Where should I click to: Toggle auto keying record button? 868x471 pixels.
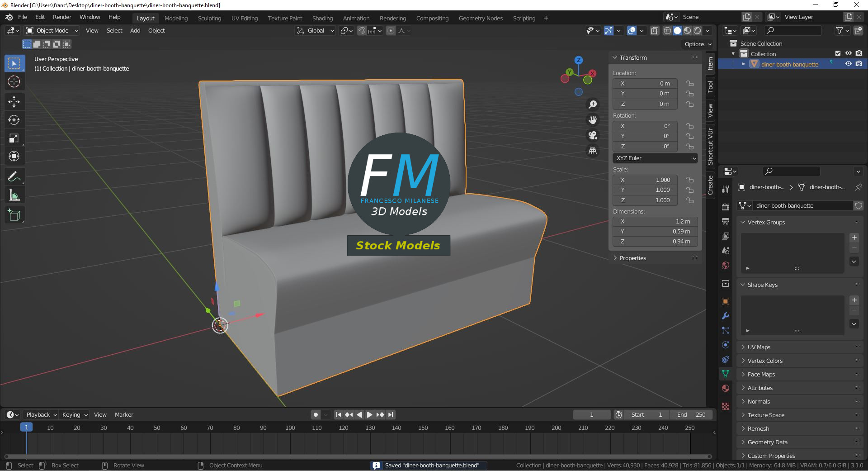pyautogui.click(x=316, y=415)
